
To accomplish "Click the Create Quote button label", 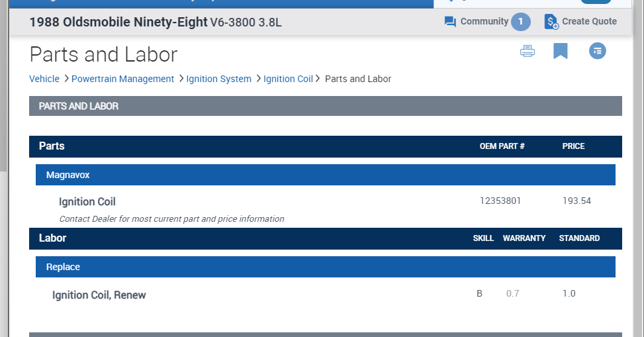I will tap(589, 22).
